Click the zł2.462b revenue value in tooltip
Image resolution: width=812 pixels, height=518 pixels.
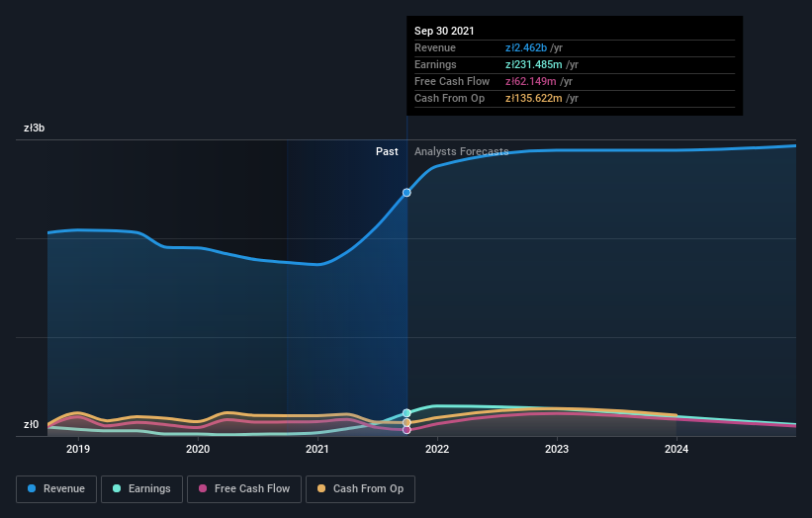526,47
